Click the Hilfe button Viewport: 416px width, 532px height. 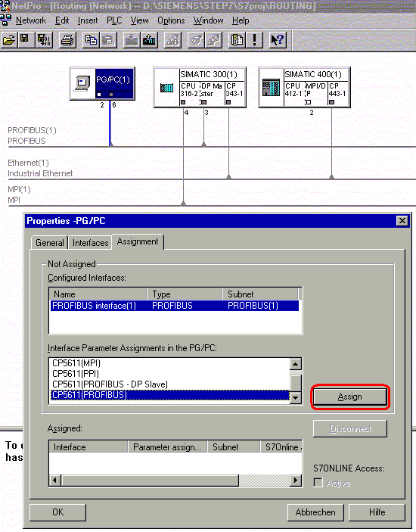tap(377, 512)
